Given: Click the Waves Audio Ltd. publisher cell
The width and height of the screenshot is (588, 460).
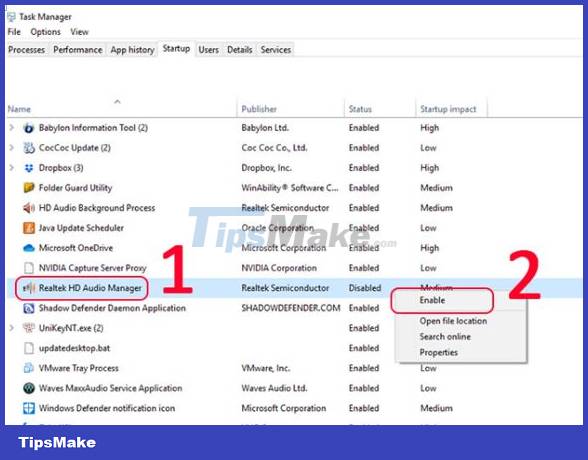Looking at the screenshot, I should [x=274, y=388].
